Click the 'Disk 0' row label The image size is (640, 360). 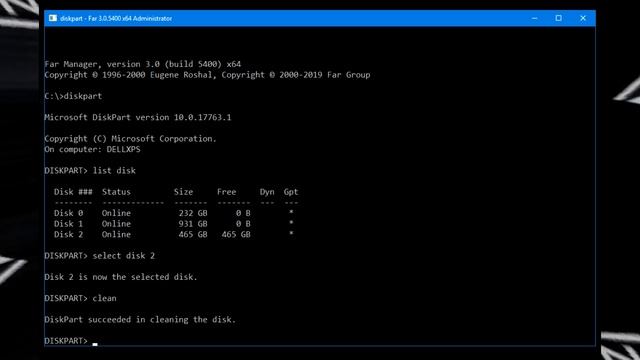pyautogui.click(x=68, y=213)
